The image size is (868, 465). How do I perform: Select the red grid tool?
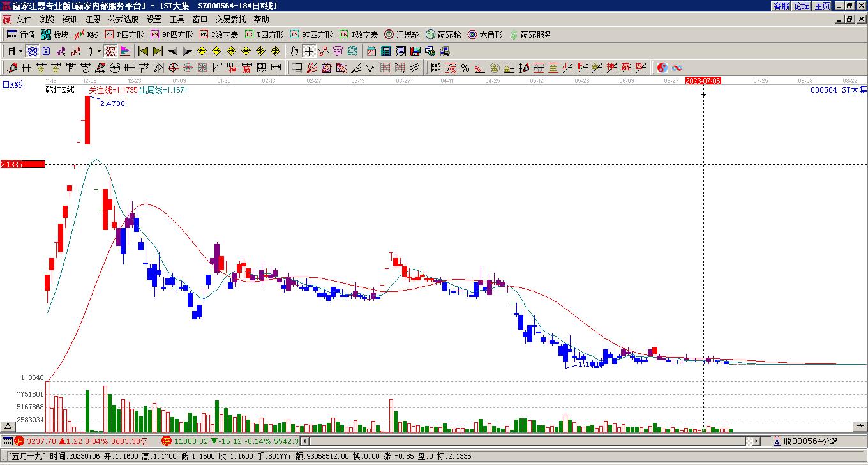pyautogui.click(x=385, y=68)
